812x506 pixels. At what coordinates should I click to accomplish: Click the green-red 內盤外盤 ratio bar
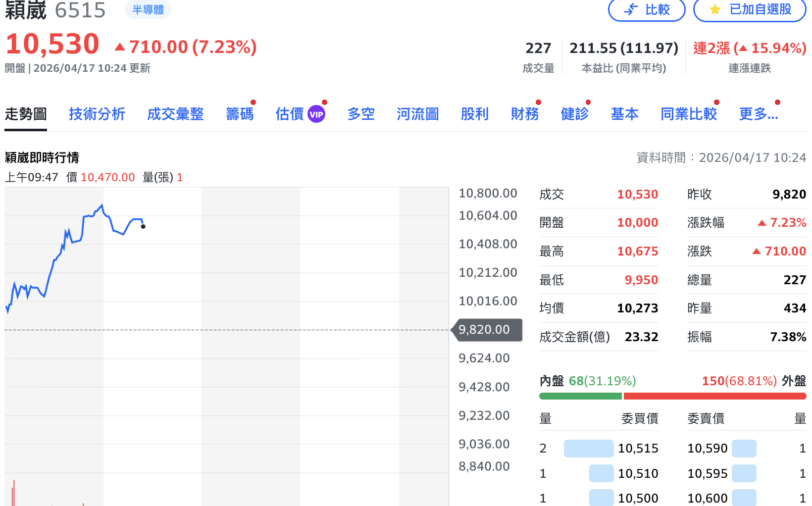click(x=673, y=396)
